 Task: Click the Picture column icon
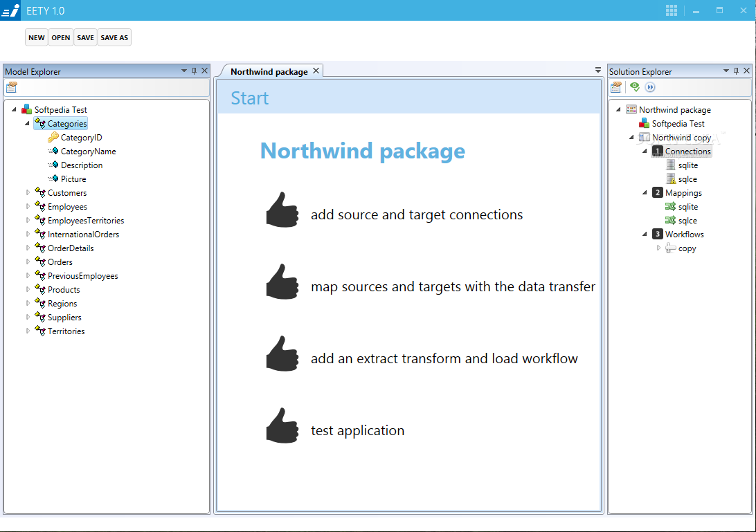click(53, 178)
